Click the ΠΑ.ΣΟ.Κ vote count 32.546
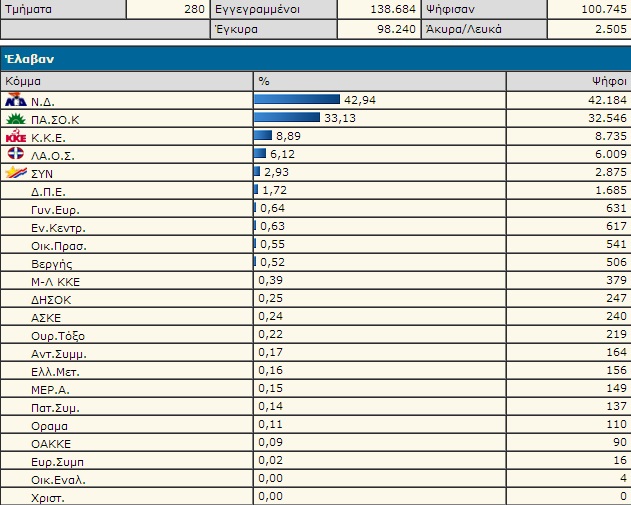The height and width of the screenshot is (505, 631). (607, 118)
